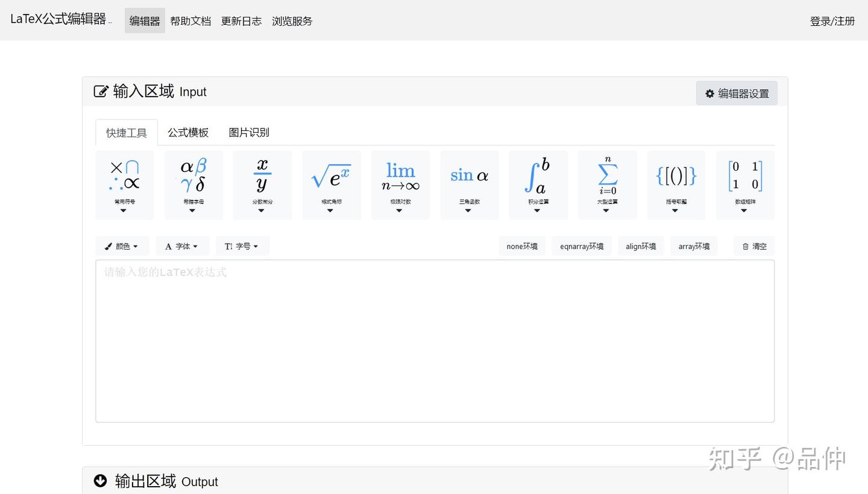Insert a fraction using the 分数微分 tool

262,178
